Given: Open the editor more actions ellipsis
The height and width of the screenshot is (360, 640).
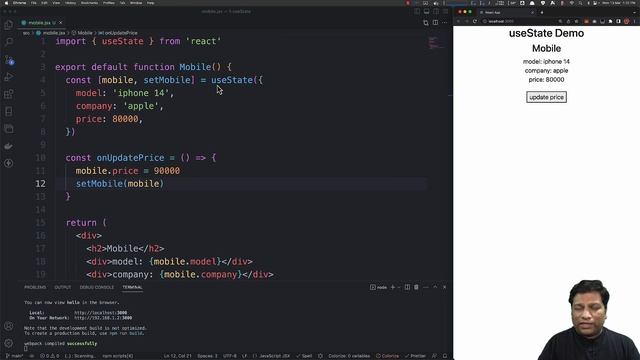Looking at the screenshot, I should [x=445, y=22].
